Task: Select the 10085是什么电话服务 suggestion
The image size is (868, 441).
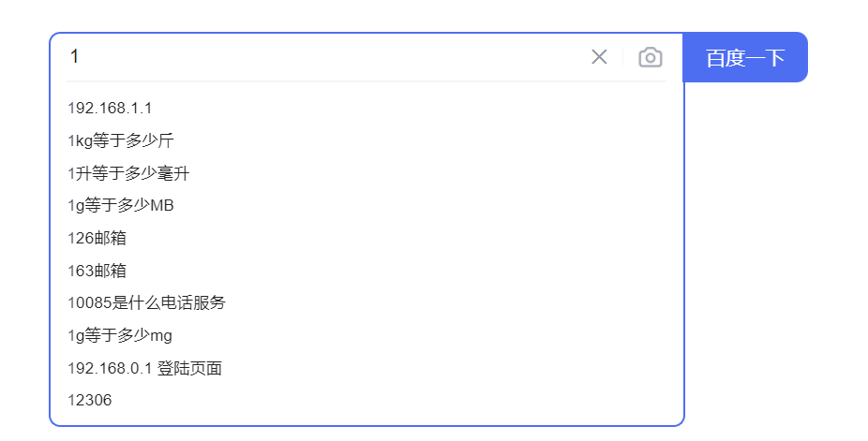Action: tap(146, 302)
